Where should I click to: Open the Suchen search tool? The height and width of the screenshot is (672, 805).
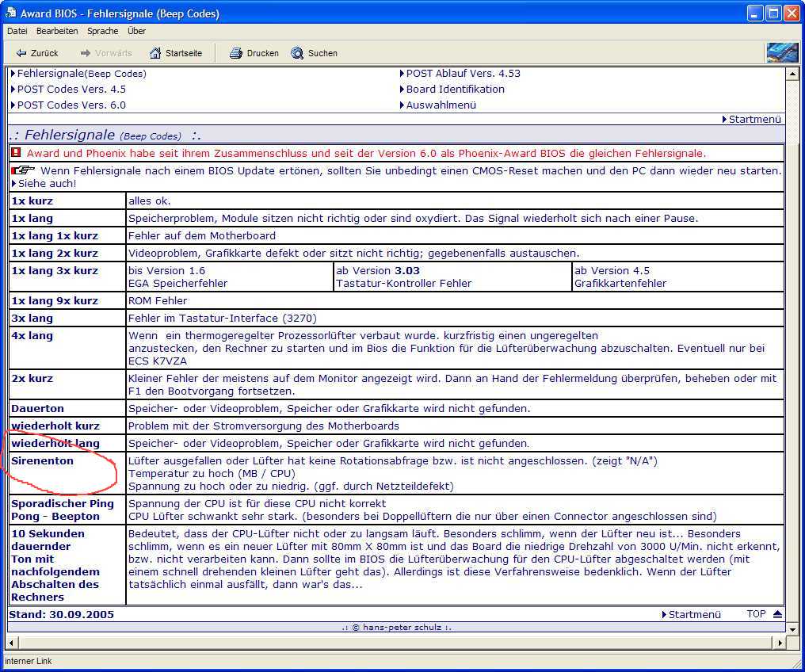pyautogui.click(x=315, y=53)
